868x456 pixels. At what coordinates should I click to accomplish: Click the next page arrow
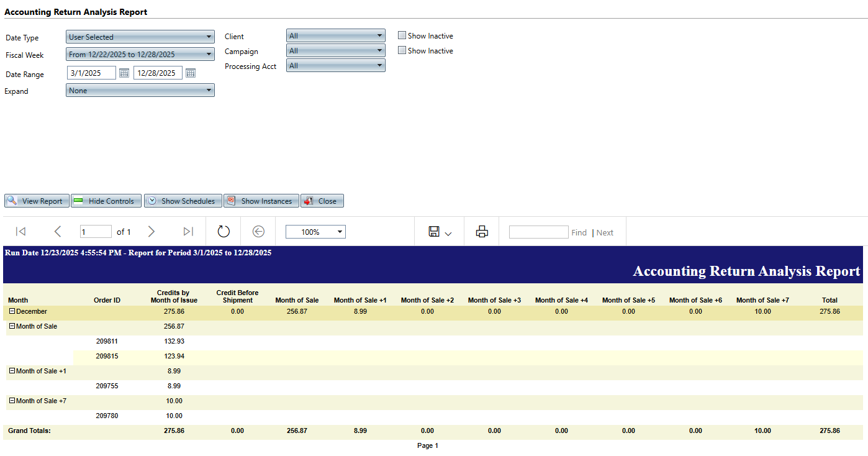pos(151,232)
